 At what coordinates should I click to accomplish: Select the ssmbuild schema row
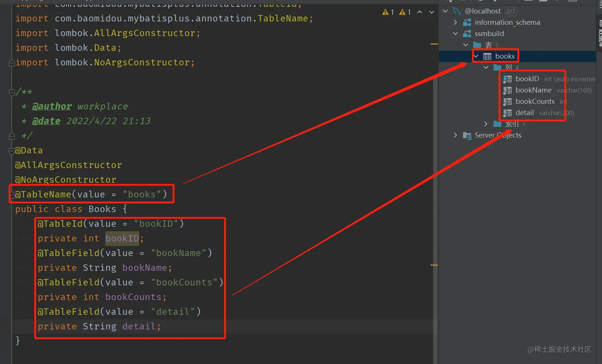[x=518, y=33]
